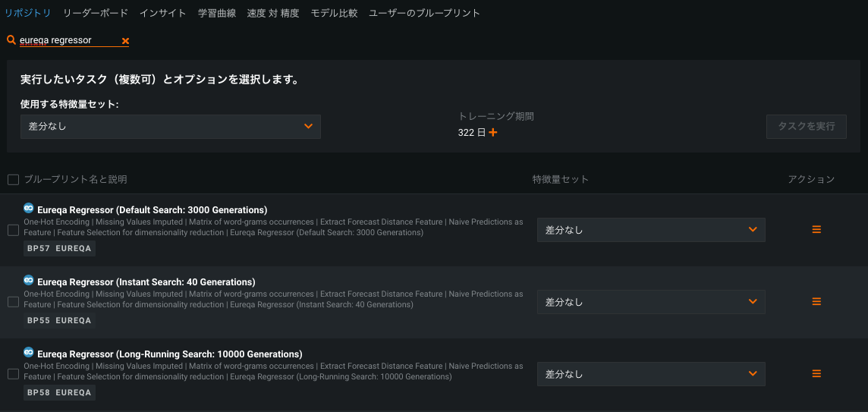Open the インサイト tab

pos(162,13)
